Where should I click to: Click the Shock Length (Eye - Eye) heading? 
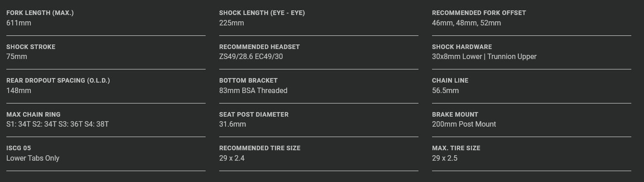(262, 13)
